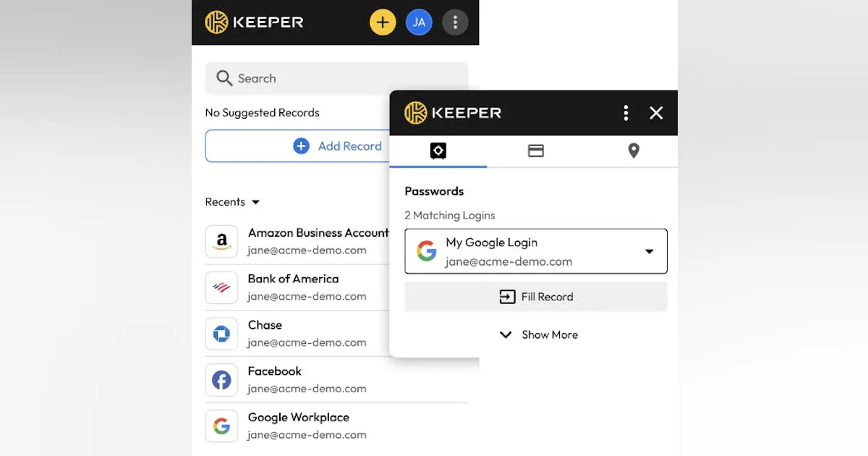Viewport: 868px width, 456px height.
Task: Expand the My Google Login dropdown
Action: click(649, 251)
